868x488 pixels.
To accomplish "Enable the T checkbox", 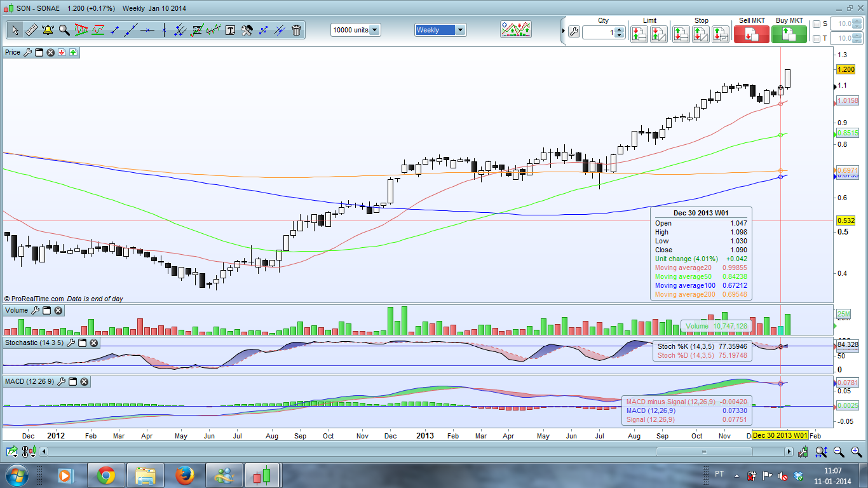I will pos(817,39).
